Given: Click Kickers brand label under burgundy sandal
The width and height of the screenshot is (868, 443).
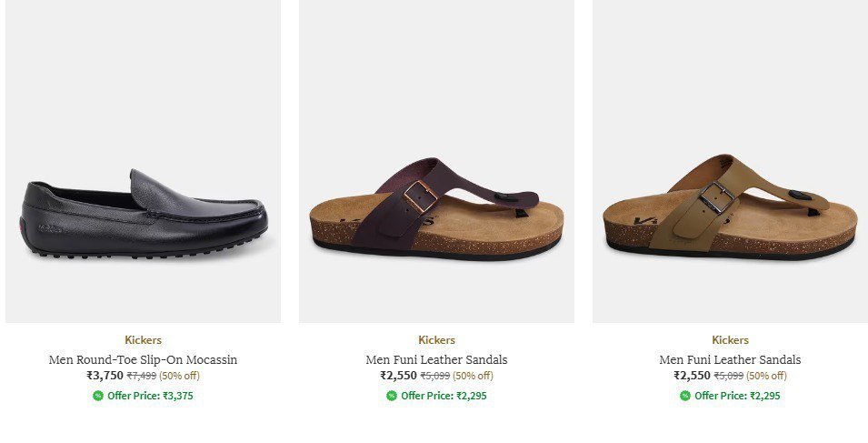Looking at the screenshot, I should pos(436,340).
